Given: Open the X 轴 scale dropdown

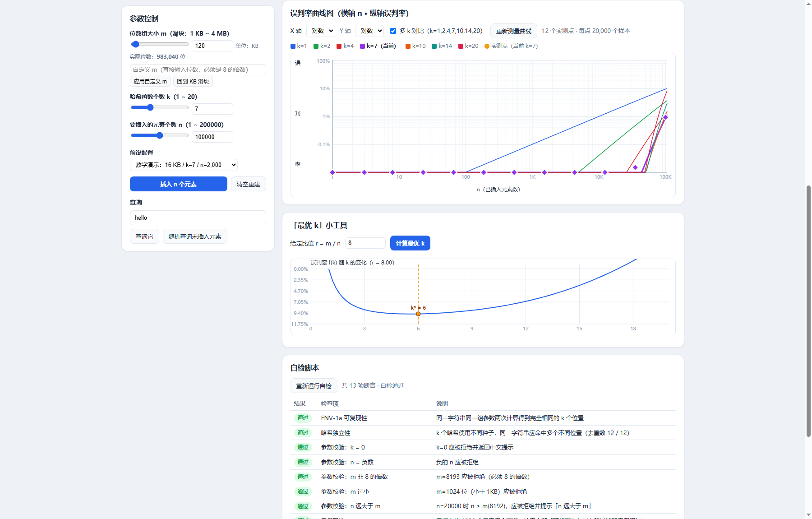Looking at the screenshot, I should coord(320,31).
